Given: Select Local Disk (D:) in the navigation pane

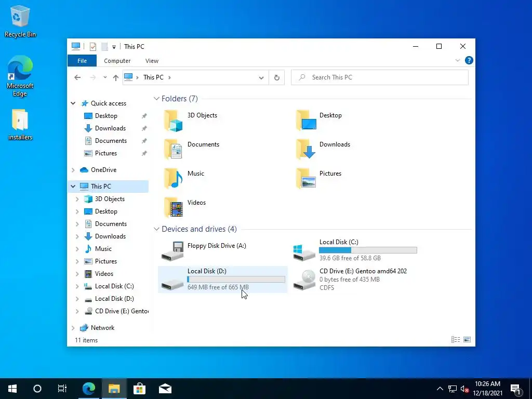Looking at the screenshot, I should [x=114, y=299].
